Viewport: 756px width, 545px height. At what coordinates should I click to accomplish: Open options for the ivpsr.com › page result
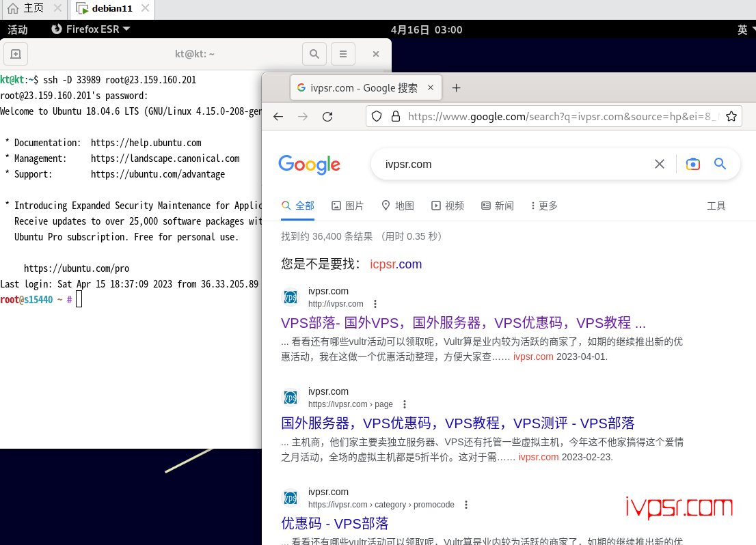coord(405,404)
